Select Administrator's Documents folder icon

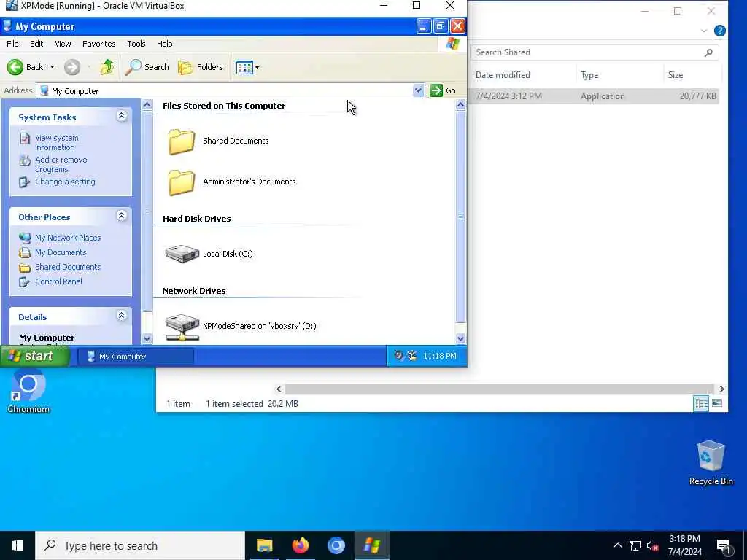[x=181, y=182]
